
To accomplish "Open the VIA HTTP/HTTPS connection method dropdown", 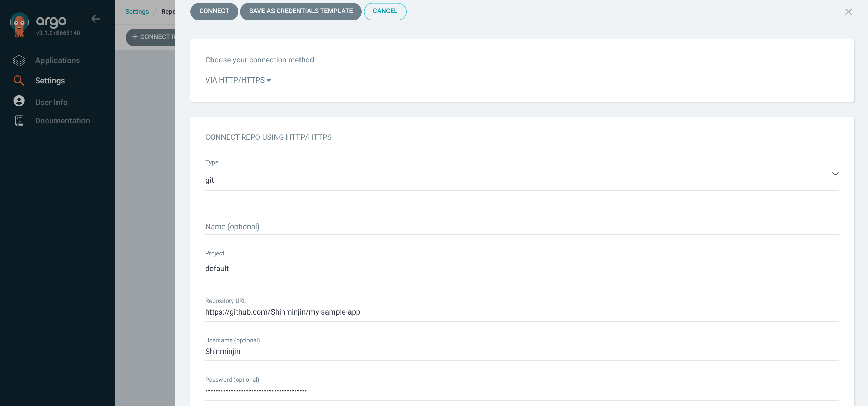I will 238,80.
